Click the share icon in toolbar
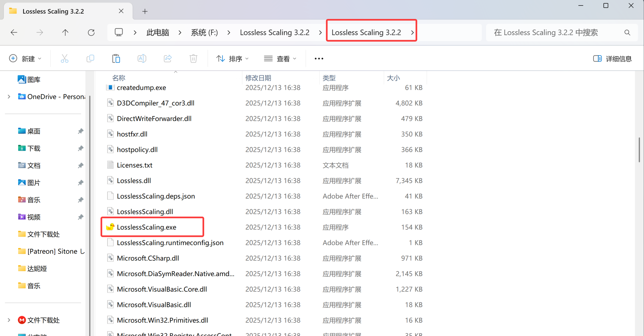 [168, 59]
